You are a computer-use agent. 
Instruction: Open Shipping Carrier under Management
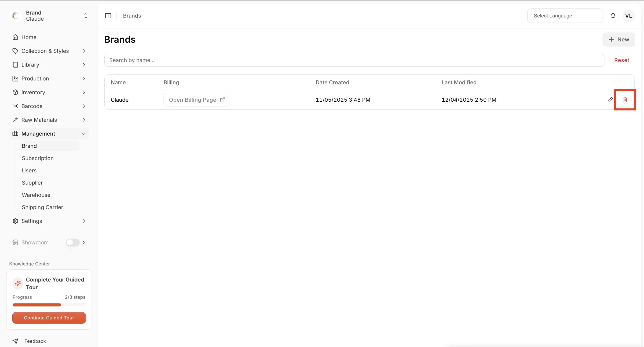42,207
